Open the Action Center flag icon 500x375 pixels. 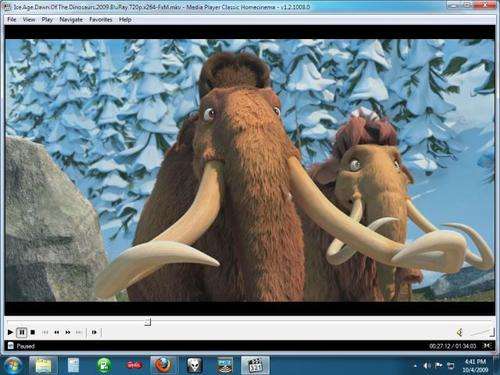click(x=439, y=366)
